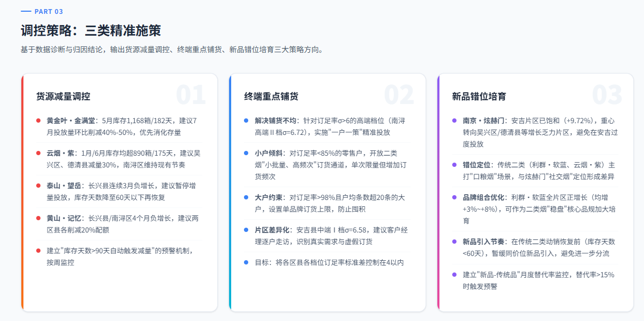The image size is (644, 321).
Task: Select the 小户倾斜 bullet text
Action: tap(330, 164)
